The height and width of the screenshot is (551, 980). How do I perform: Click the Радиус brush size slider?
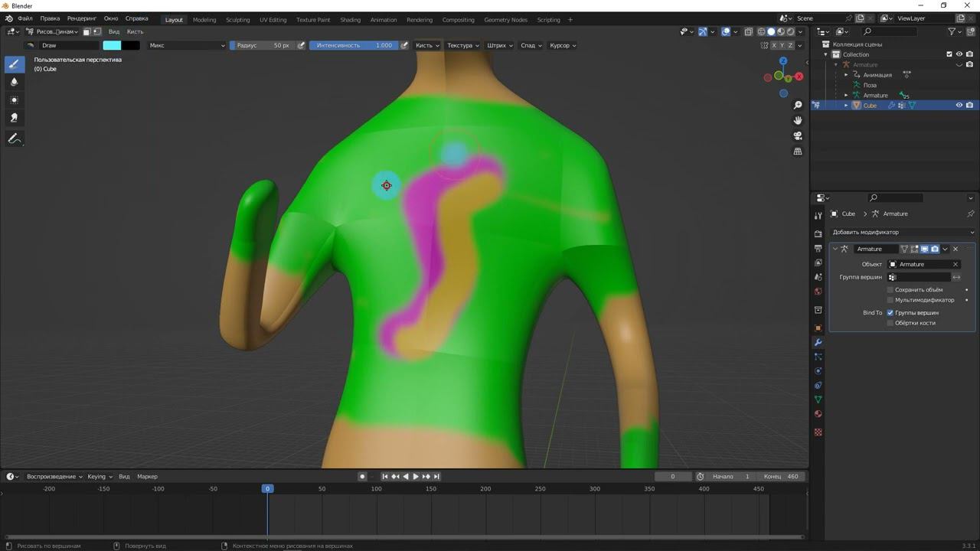(263, 45)
